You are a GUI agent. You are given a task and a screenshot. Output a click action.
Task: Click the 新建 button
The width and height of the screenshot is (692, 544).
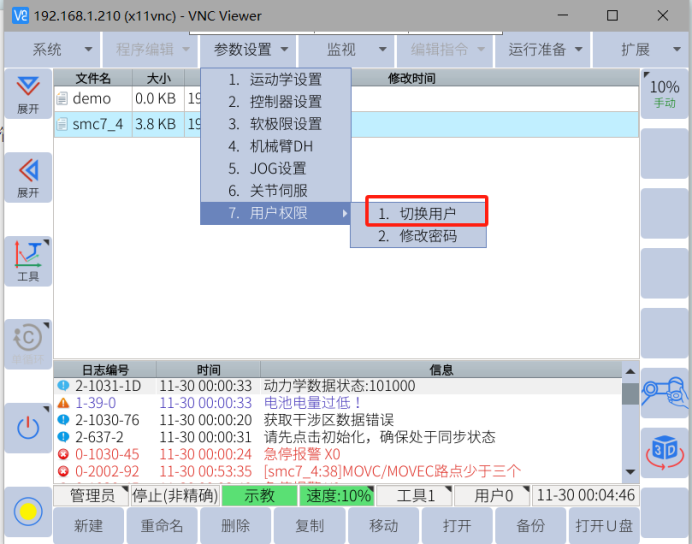[88, 526]
